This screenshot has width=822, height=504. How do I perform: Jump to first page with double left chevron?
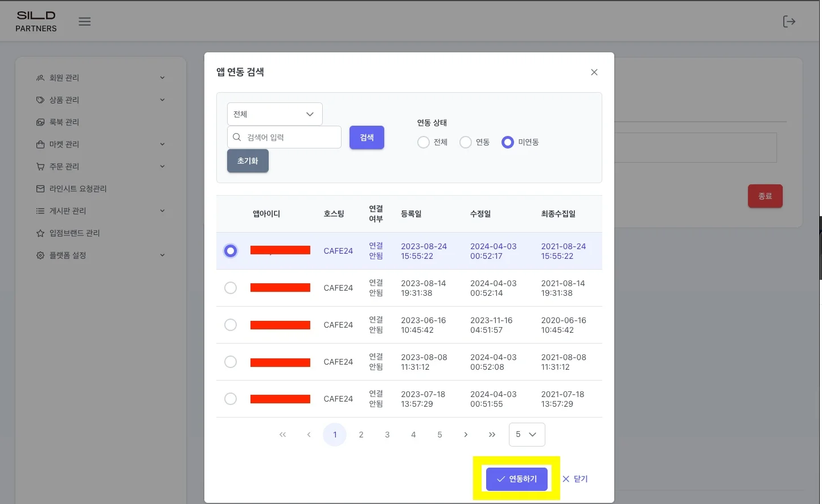[x=282, y=435]
